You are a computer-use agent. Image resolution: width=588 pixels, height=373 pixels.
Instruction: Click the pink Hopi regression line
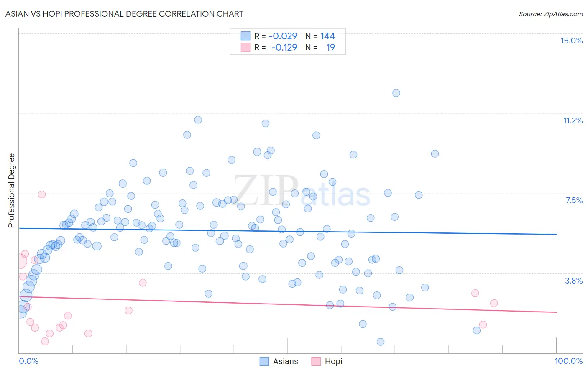coord(288,304)
